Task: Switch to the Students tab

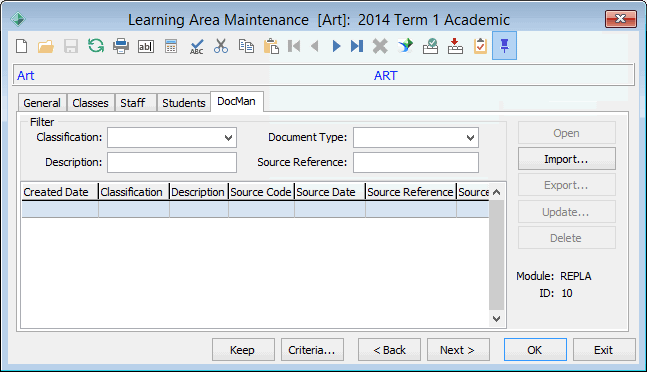Action: click(184, 103)
